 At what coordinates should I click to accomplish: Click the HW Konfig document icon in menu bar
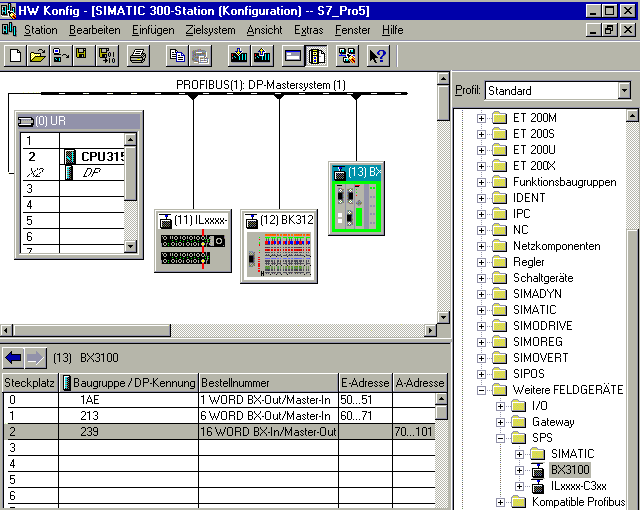tap(9, 30)
